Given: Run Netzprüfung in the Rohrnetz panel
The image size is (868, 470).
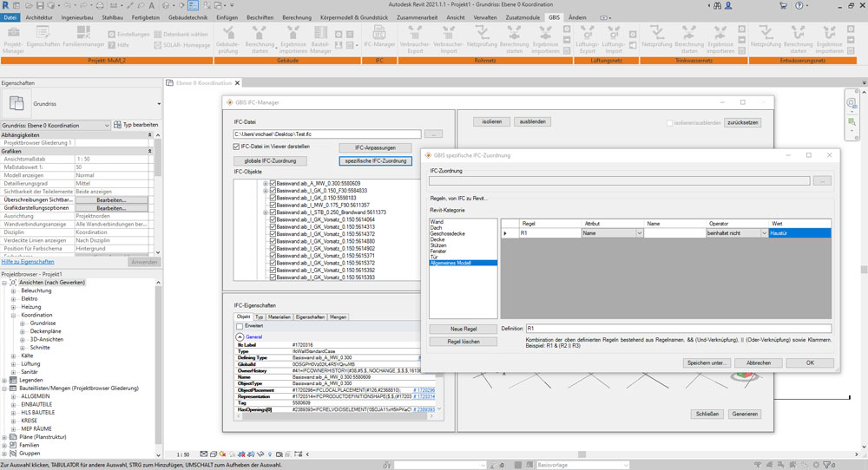Looking at the screenshot, I should (x=482, y=36).
